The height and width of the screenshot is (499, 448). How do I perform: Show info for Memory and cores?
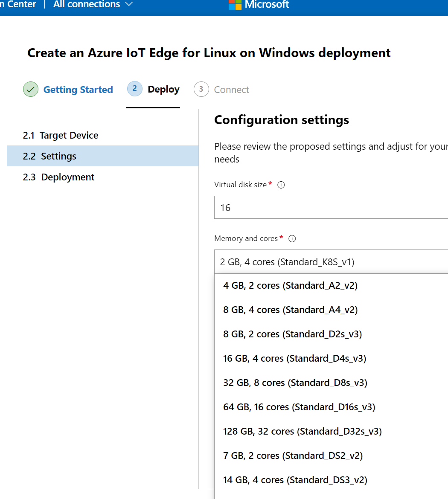click(292, 239)
